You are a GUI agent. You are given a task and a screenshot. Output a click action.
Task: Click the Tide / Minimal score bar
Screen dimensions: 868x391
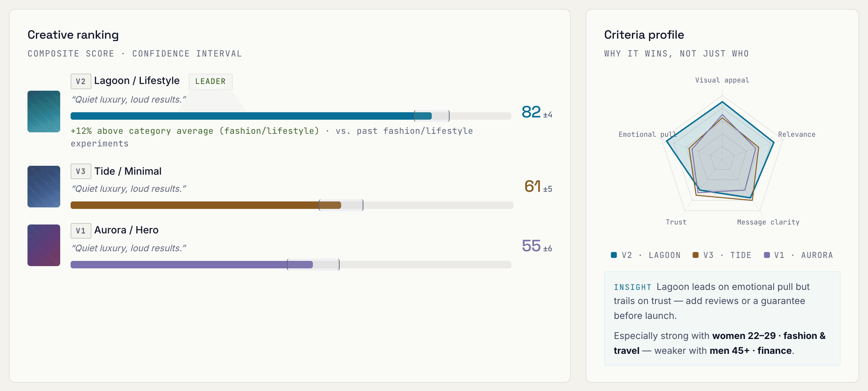pyautogui.click(x=292, y=205)
